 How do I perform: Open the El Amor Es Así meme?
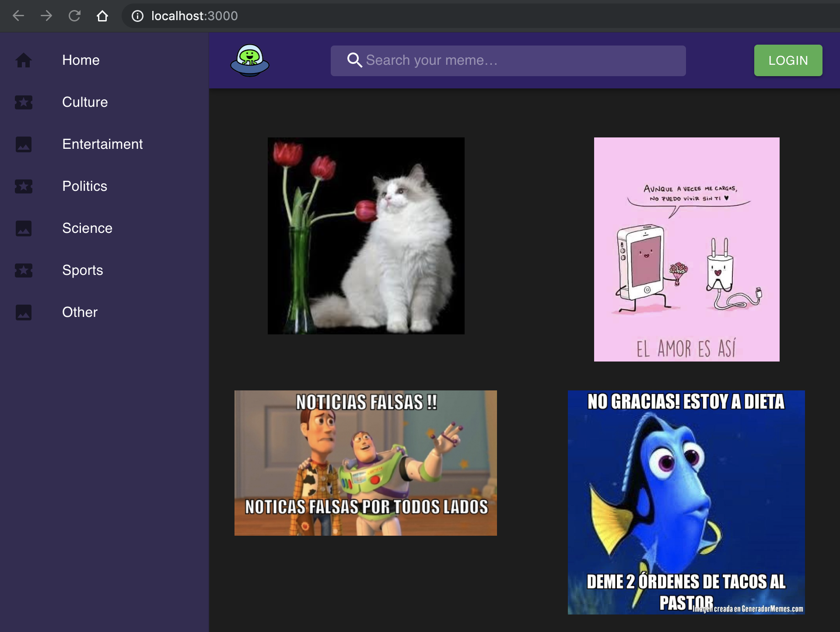[686, 249]
